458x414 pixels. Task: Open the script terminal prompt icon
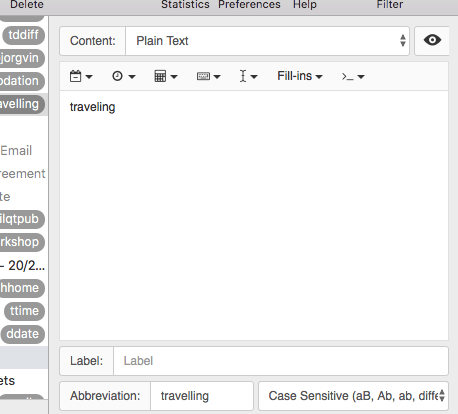(x=353, y=77)
